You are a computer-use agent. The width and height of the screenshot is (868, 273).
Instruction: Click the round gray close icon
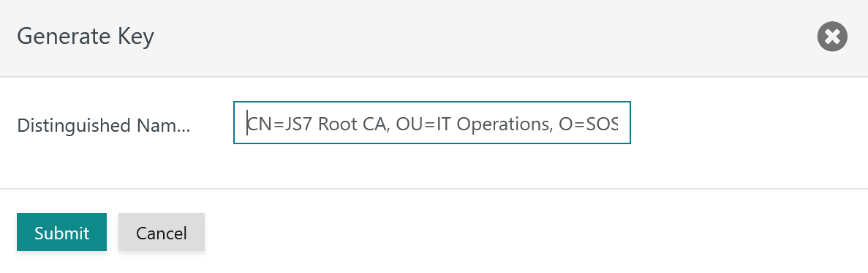click(x=832, y=37)
